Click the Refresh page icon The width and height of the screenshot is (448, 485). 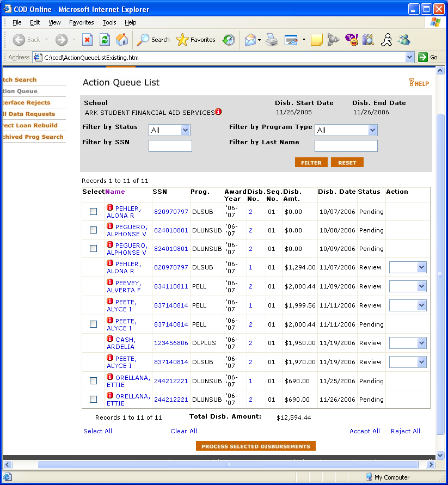tap(105, 40)
